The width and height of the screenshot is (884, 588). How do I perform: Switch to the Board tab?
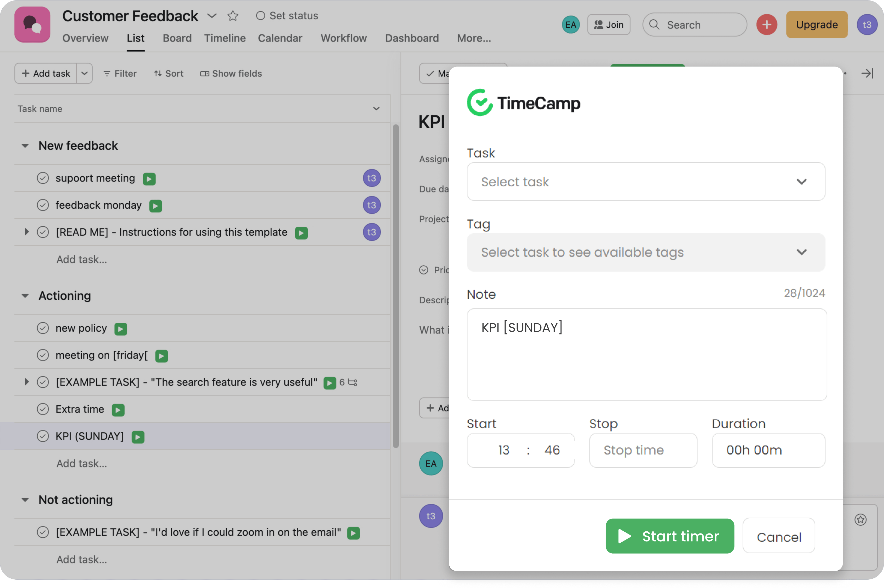[177, 38]
